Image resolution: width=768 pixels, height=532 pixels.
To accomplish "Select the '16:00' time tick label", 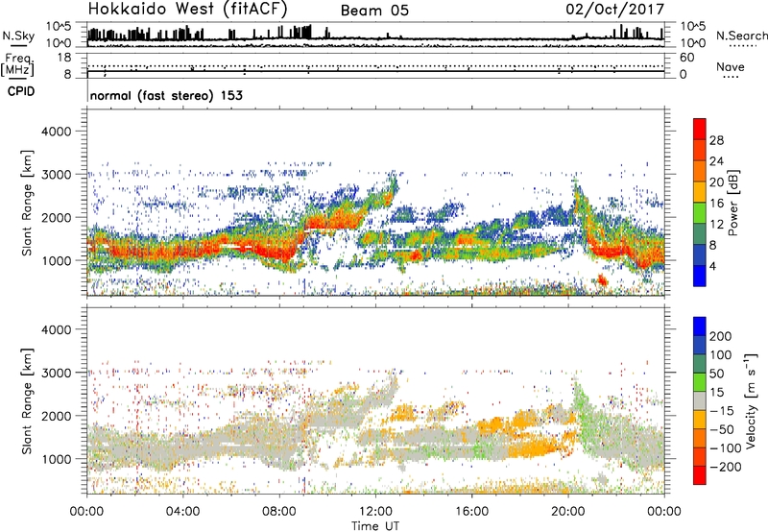I will click(x=471, y=512).
